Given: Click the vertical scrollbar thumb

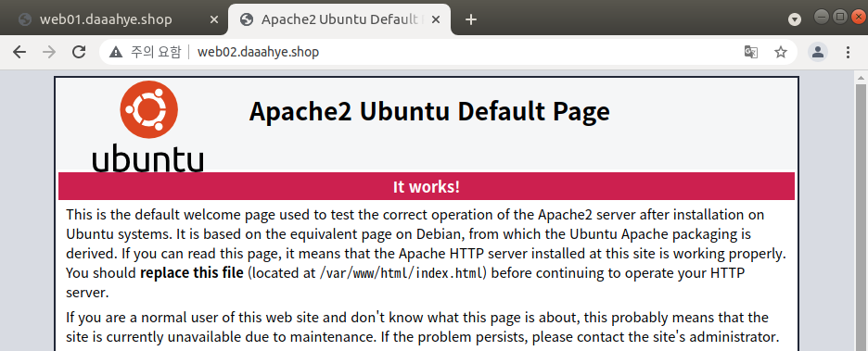Looking at the screenshot, I should (x=861, y=218).
